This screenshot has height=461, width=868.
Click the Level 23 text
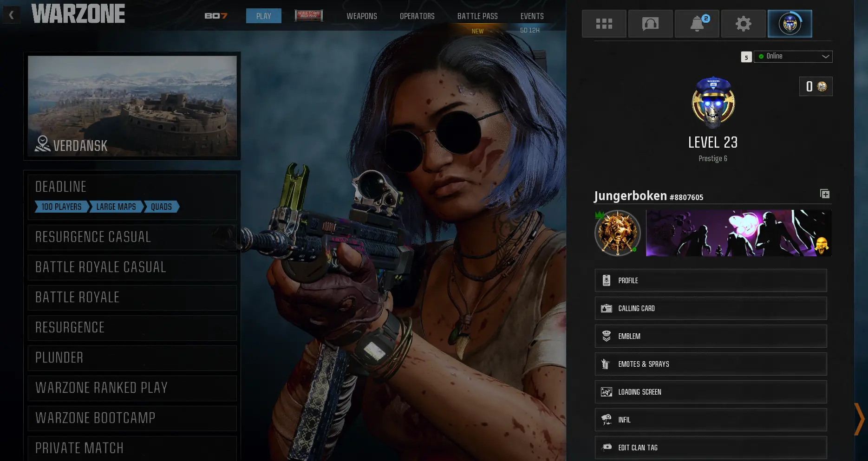pyautogui.click(x=713, y=142)
